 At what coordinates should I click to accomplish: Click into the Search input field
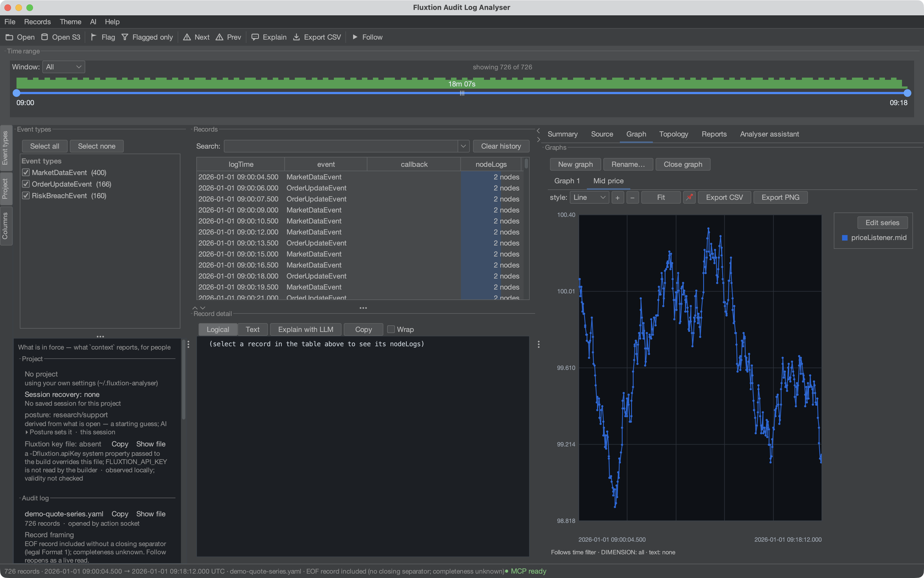(x=341, y=146)
